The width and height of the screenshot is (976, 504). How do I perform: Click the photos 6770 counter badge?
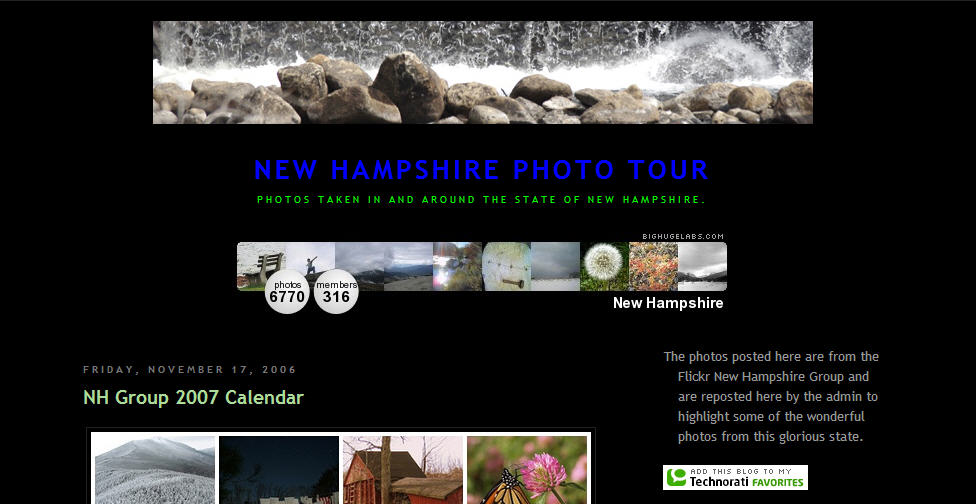pos(287,292)
